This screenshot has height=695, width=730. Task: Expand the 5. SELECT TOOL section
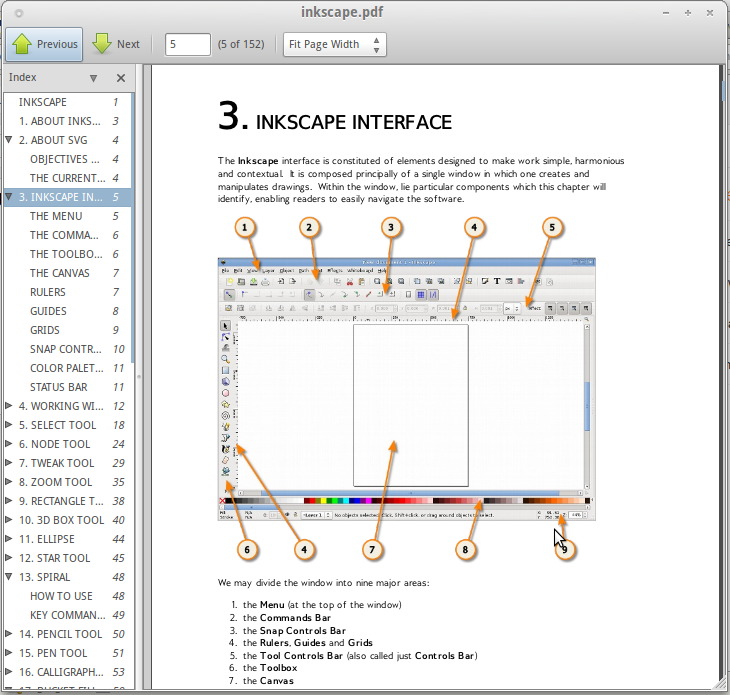9,425
